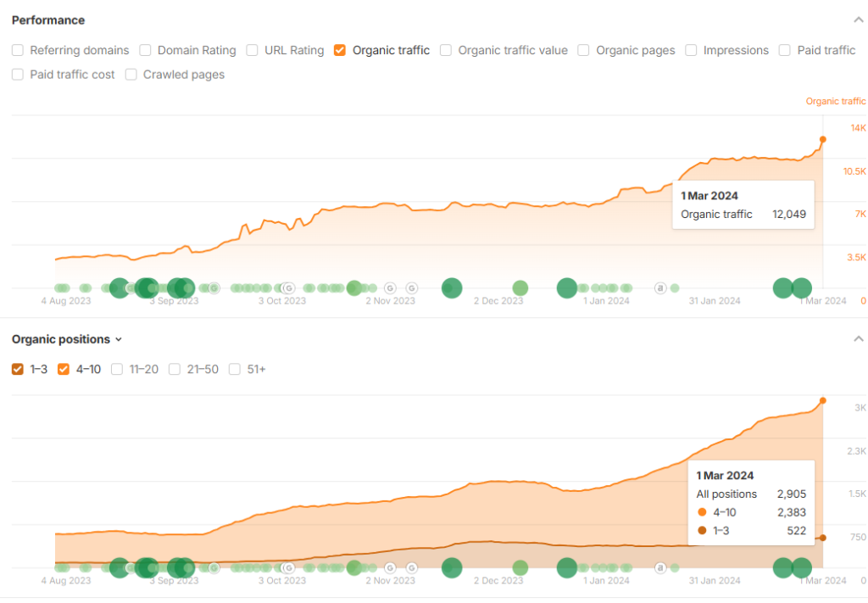
Task: Click the Google 'G' marker near 3 Oct 2023 on the Performance chart
Action: point(288,288)
